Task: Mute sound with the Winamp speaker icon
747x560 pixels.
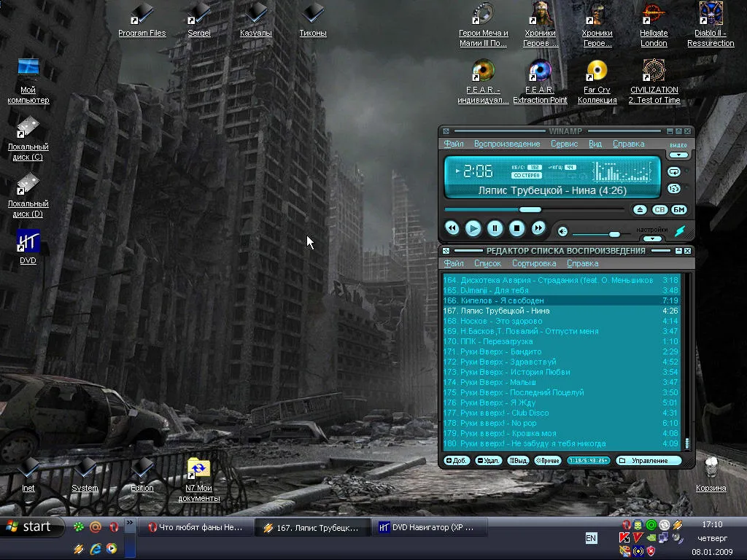Action: click(x=562, y=232)
